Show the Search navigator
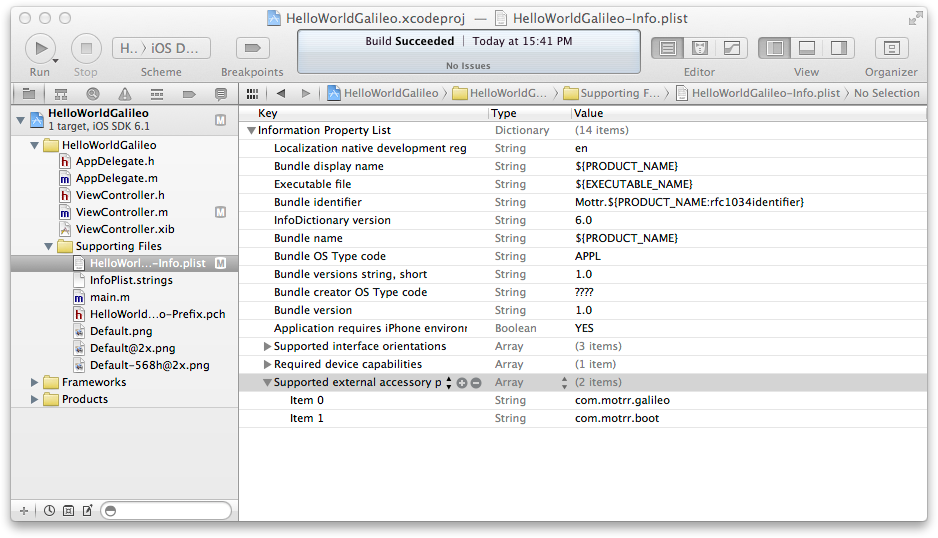Viewport: 938px width, 538px height. [93, 93]
